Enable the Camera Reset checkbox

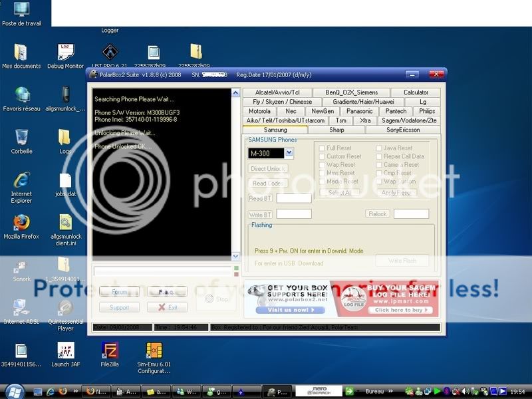379,164
